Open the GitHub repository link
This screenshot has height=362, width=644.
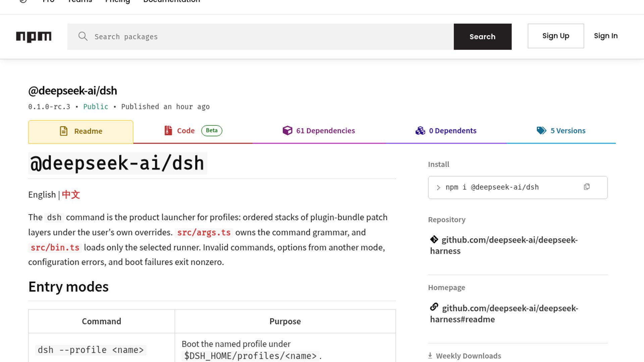pos(504,245)
